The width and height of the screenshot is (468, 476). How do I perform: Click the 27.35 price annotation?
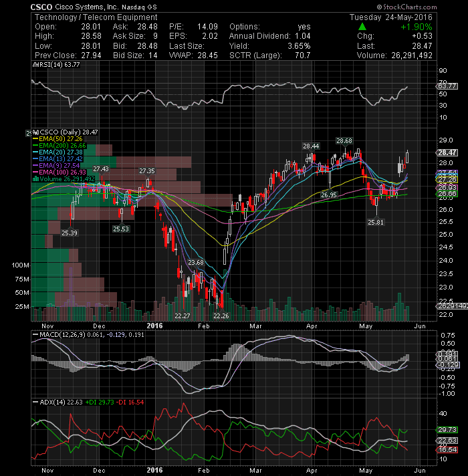point(147,171)
